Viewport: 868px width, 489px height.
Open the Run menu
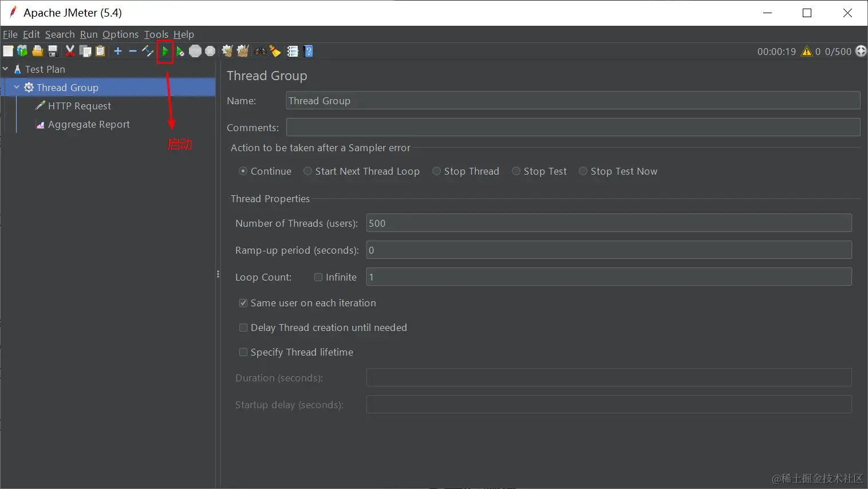[89, 34]
